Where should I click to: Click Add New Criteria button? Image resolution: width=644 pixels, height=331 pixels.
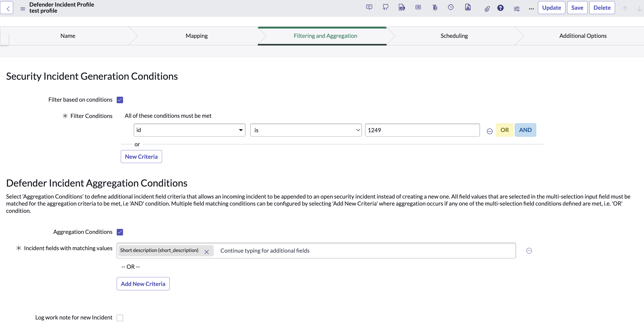[x=143, y=284]
